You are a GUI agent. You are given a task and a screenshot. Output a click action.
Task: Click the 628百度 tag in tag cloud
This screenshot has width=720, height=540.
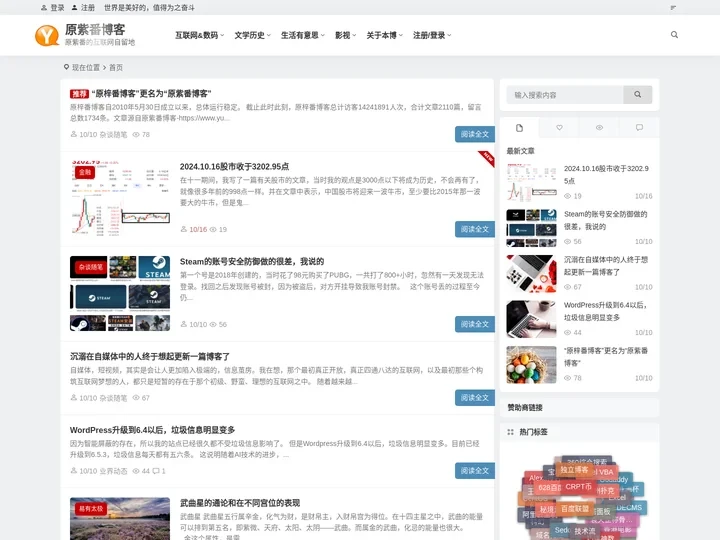pyautogui.click(x=549, y=487)
